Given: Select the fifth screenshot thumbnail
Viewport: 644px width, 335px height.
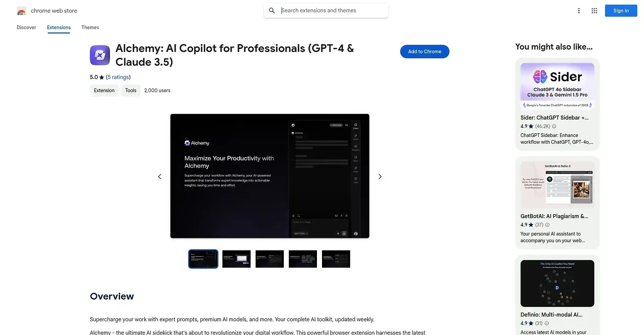Looking at the screenshot, I should click(336, 259).
